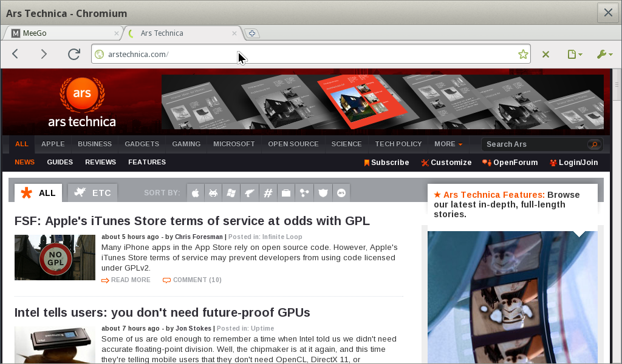
Task: Click the Intel chip article thumbnail
Action: point(55,345)
